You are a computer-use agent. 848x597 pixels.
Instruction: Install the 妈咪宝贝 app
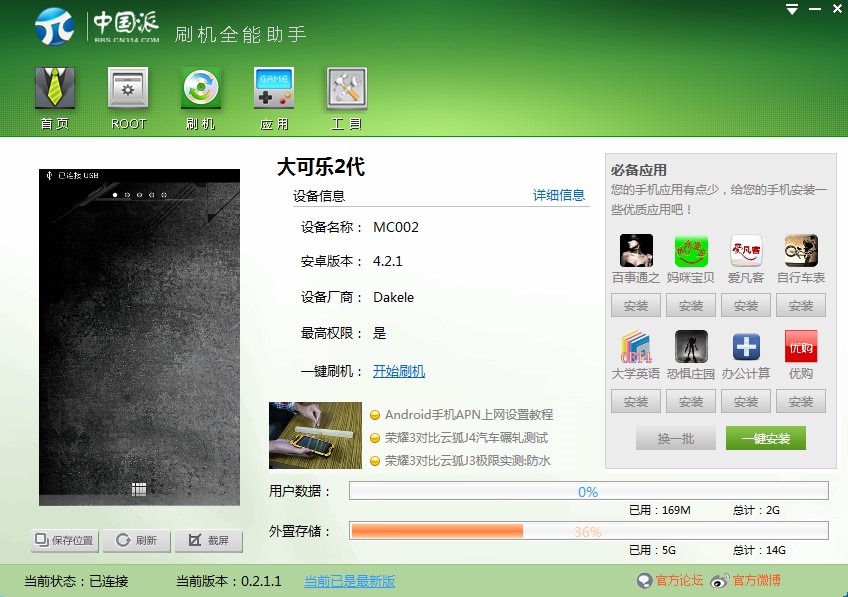tap(691, 306)
